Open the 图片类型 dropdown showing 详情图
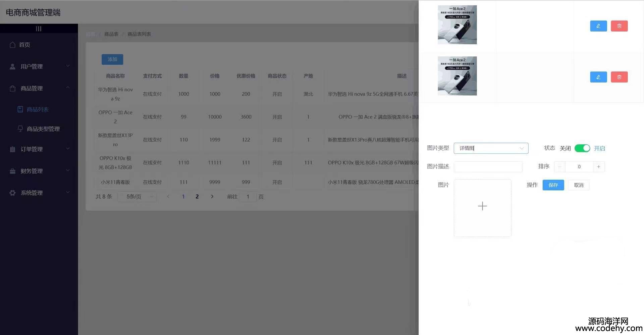This screenshot has width=644, height=335. pyautogui.click(x=491, y=148)
